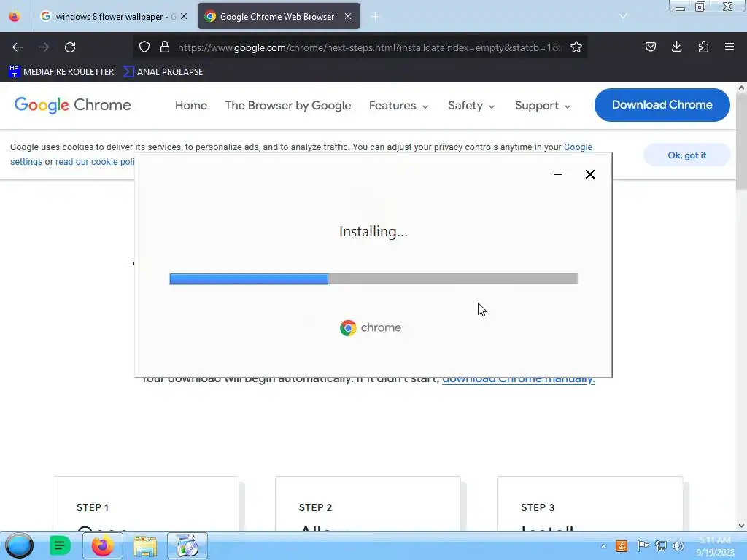Screen dimensions: 747x560
Task: Open a new tab with plus button
Action: (375, 17)
